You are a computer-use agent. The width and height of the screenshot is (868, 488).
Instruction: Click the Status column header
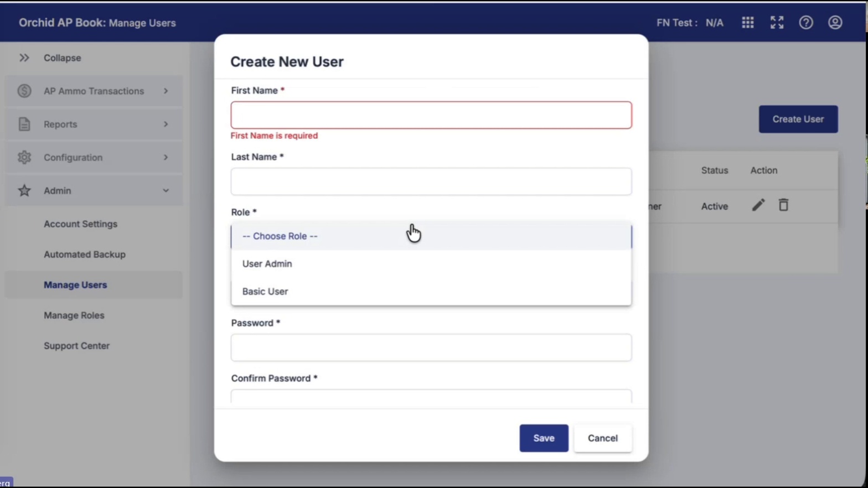[715, 170]
